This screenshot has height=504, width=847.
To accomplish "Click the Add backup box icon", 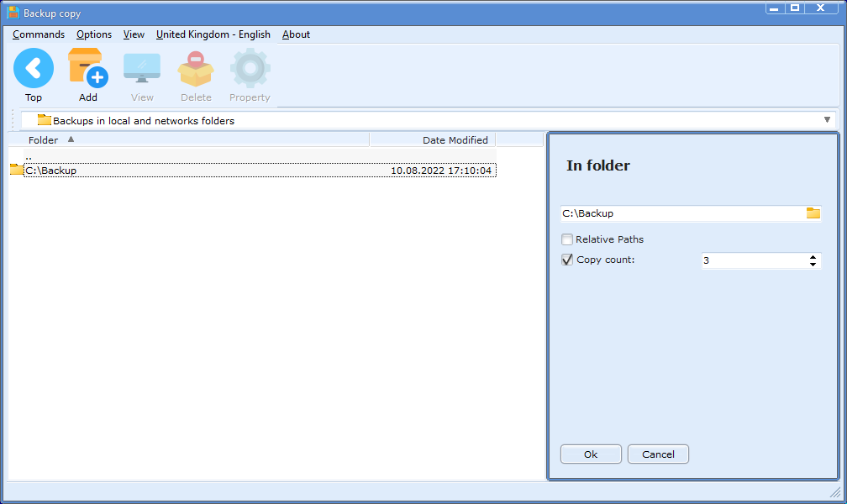I will [x=87, y=69].
